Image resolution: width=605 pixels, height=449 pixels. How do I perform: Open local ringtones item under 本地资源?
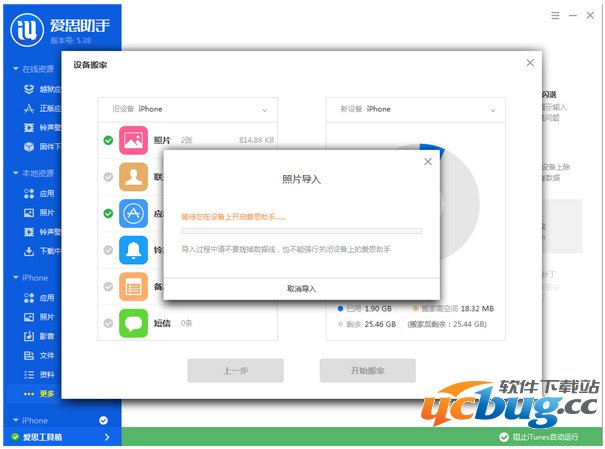click(42, 231)
